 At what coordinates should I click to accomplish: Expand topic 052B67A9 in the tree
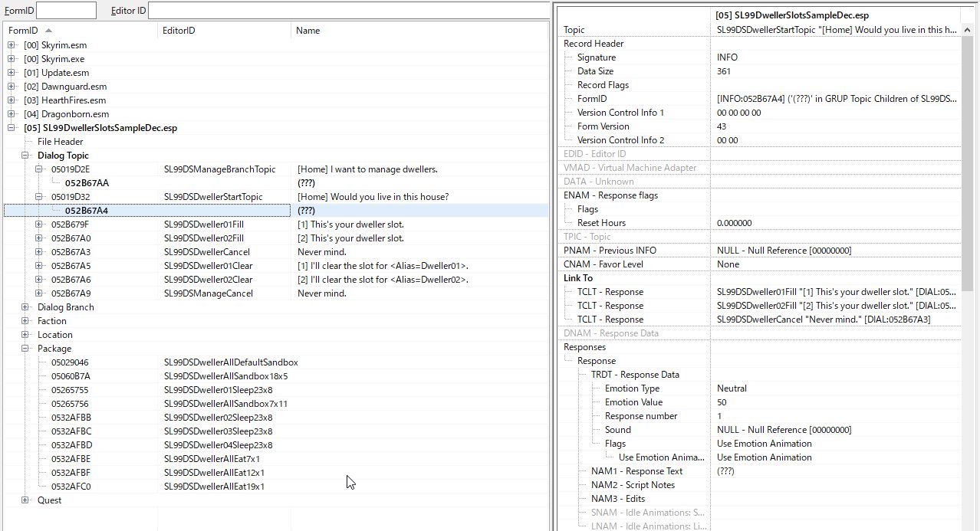39,293
